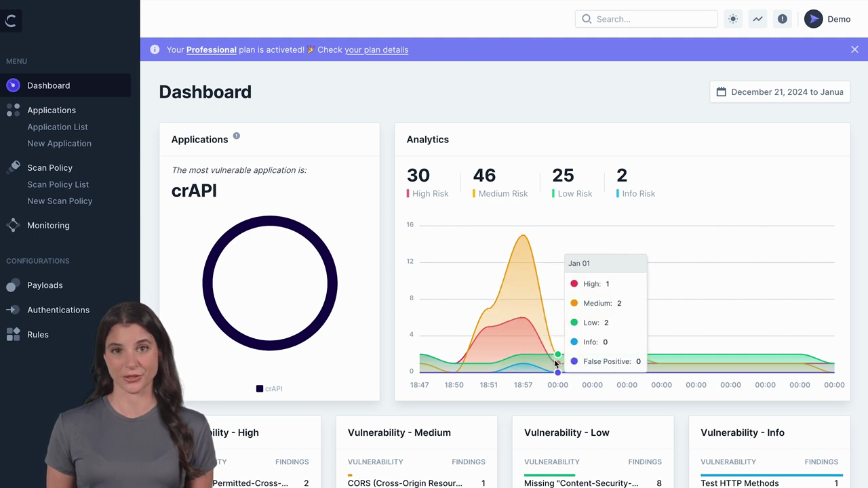This screenshot has width=868, height=488.
Task: Click the Vulnerability - Low card title
Action: tap(567, 432)
